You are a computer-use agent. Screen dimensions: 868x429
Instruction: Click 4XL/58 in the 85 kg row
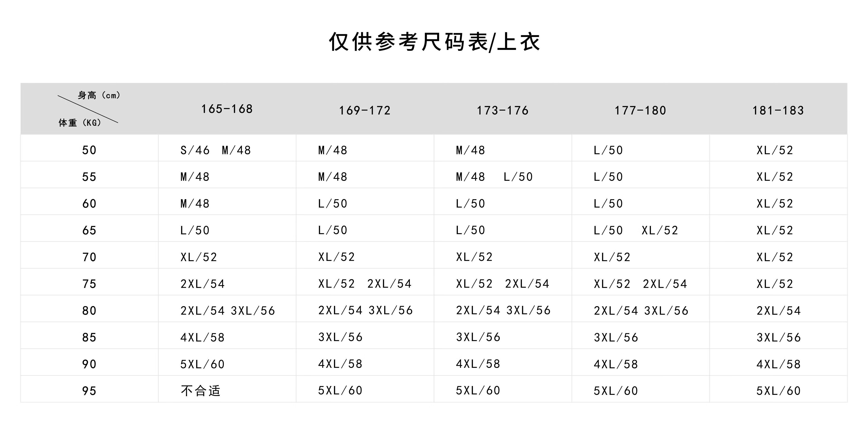203,337
